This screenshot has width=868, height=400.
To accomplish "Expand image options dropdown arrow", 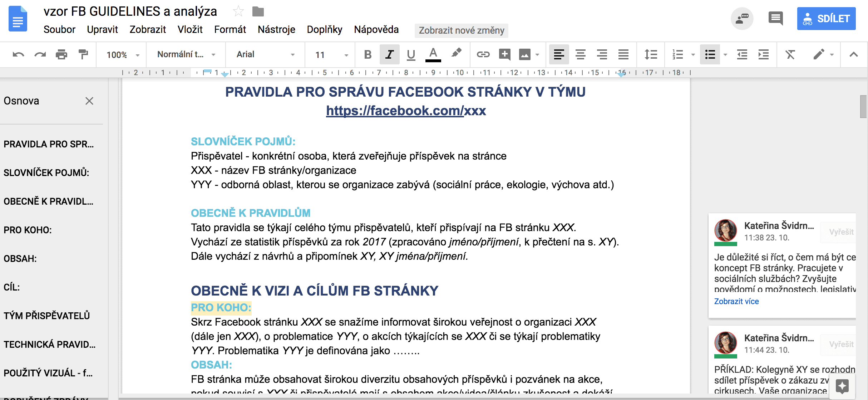I will pyautogui.click(x=537, y=55).
